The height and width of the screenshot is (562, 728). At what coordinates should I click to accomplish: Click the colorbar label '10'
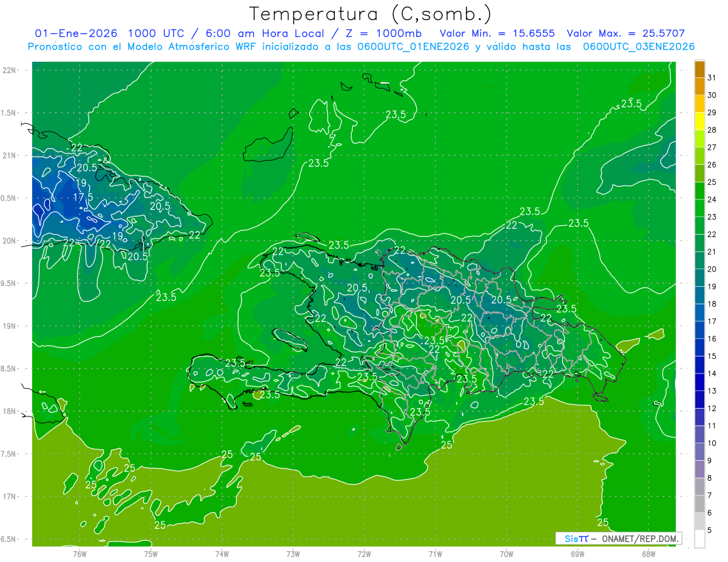coord(712,443)
